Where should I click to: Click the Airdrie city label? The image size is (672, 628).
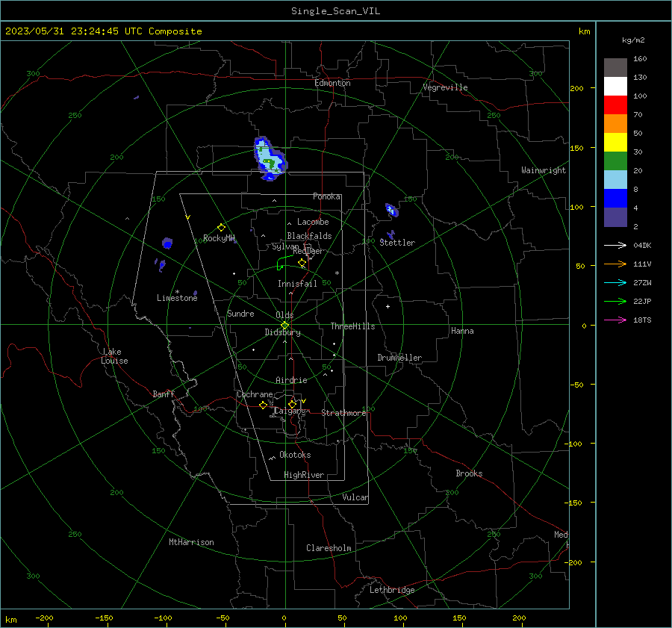(x=291, y=380)
